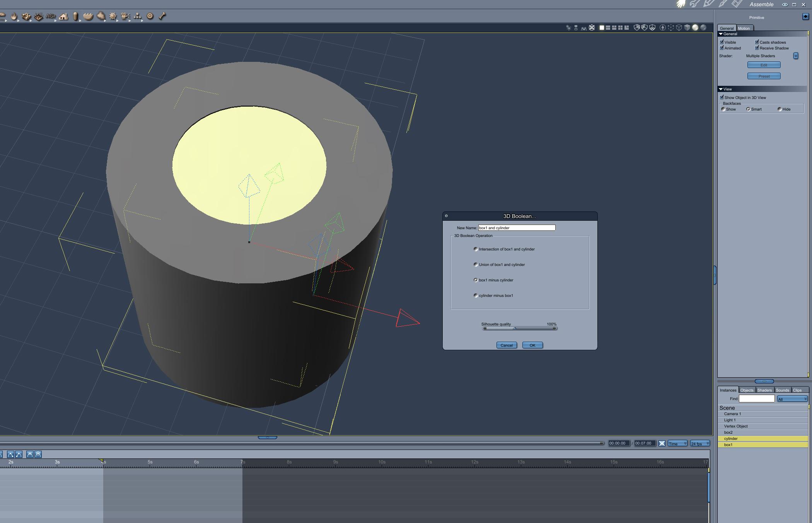
Task: Select the movie camera tool
Action: point(125,16)
